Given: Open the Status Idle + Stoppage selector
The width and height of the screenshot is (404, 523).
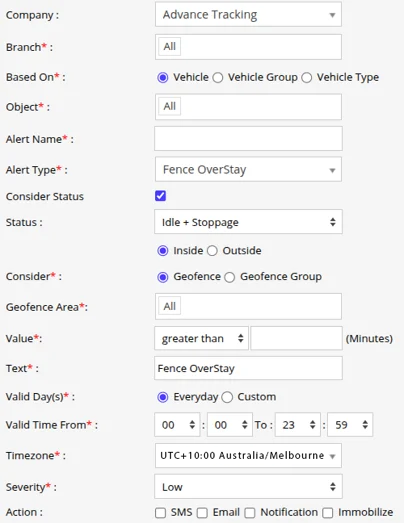Looking at the screenshot, I should click(x=248, y=222).
